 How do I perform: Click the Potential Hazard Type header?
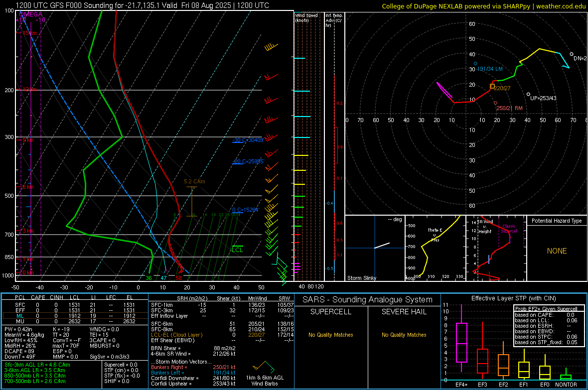coord(557,221)
